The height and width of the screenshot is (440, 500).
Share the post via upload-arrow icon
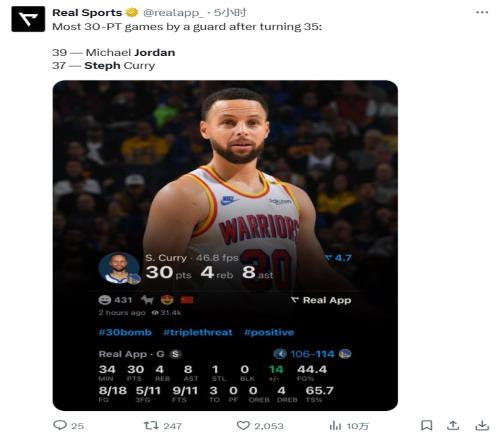453,425
